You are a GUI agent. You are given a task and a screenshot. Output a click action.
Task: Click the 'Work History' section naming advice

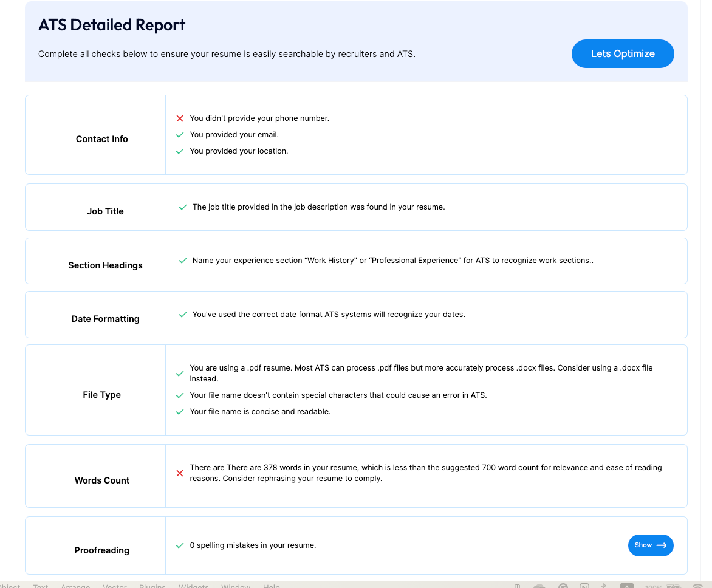pyautogui.click(x=393, y=260)
